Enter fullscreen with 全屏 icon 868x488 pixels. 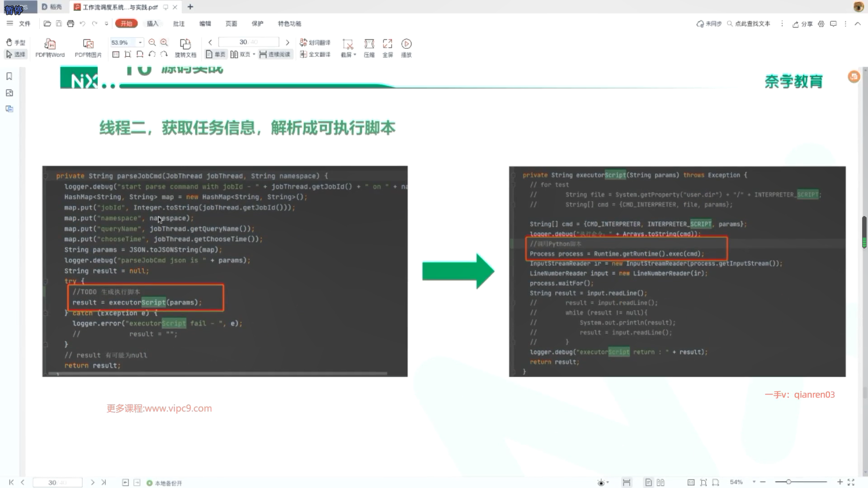[x=387, y=44]
